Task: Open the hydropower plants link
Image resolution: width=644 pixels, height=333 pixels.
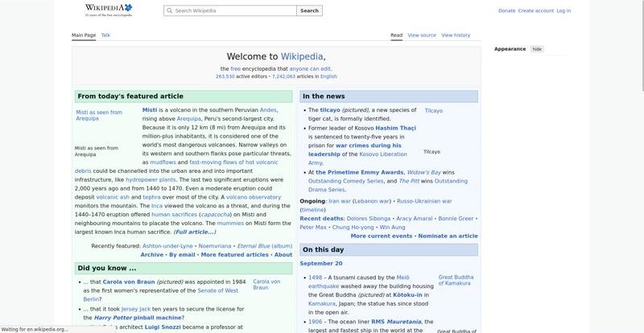Action: pos(151,180)
